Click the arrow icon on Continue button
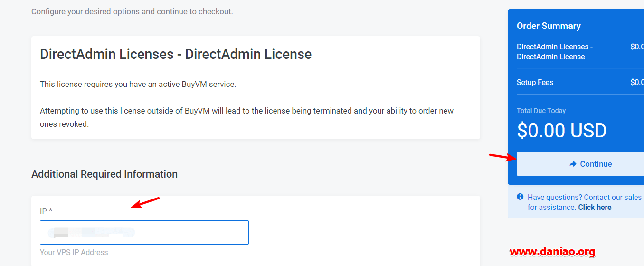 (x=573, y=164)
